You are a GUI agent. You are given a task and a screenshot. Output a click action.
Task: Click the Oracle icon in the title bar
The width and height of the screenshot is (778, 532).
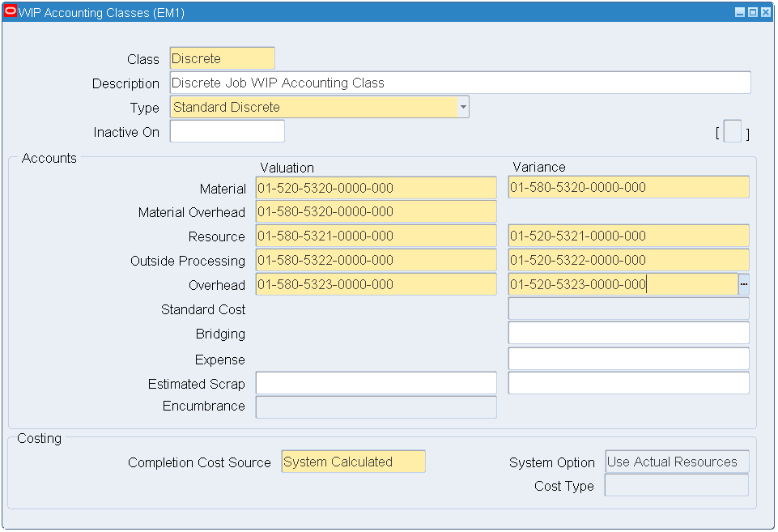pyautogui.click(x=11, y=11)
